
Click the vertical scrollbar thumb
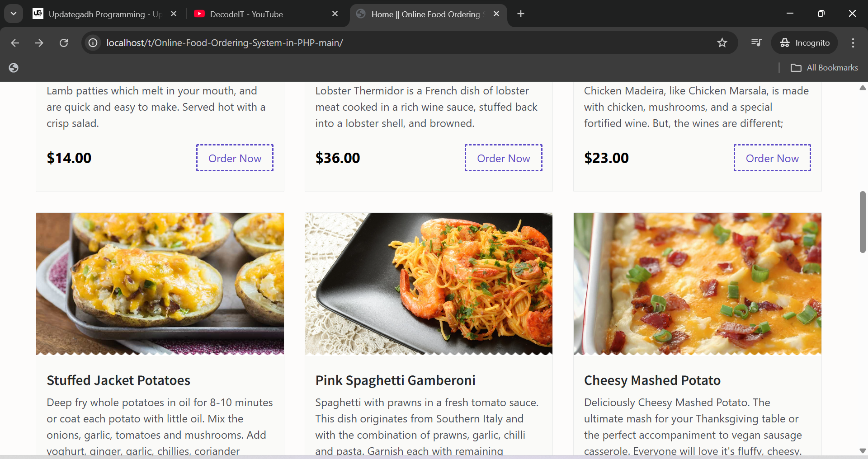[863, 222]
